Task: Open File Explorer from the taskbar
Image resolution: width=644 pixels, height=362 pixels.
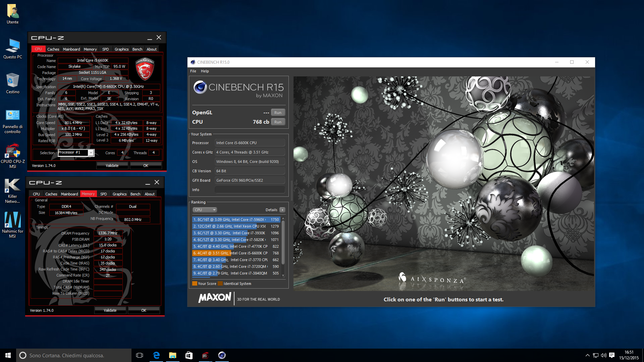Action: click(x=172, y=355)
